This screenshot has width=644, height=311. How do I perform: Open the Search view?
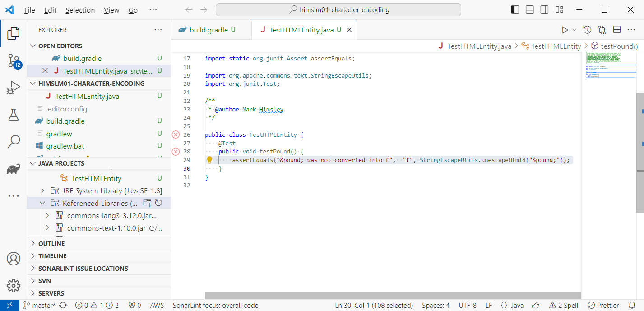(14, 141)
